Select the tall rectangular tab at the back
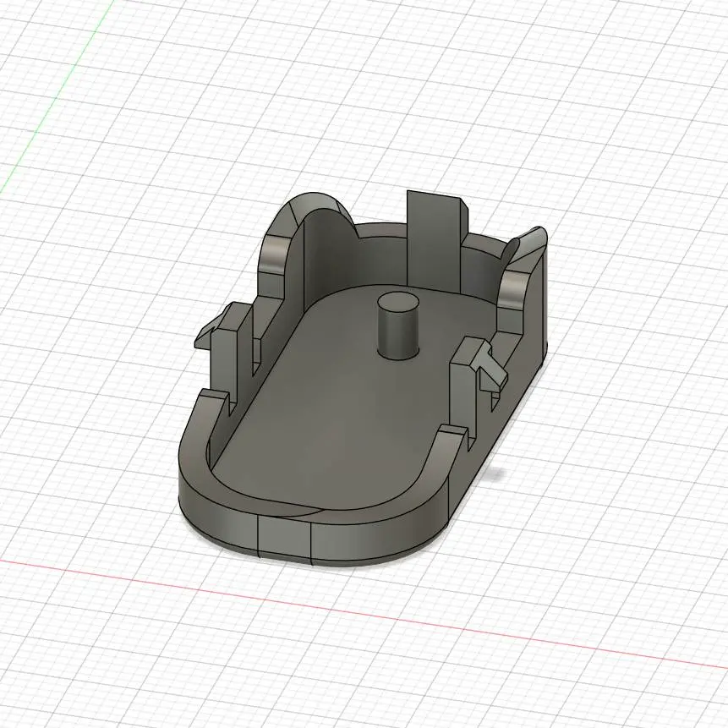The image size is (728, 728). (x=433, y=237)
